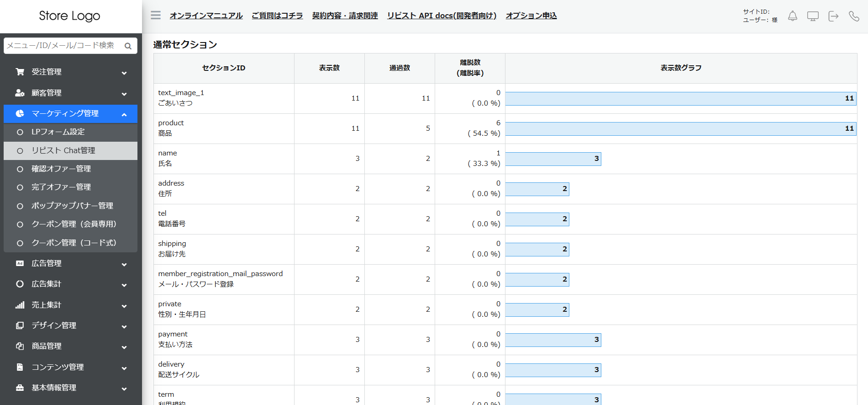Expand the 基本情報管理 chevron
Viewport: 868px width, 405px height.
pos(124,389)
